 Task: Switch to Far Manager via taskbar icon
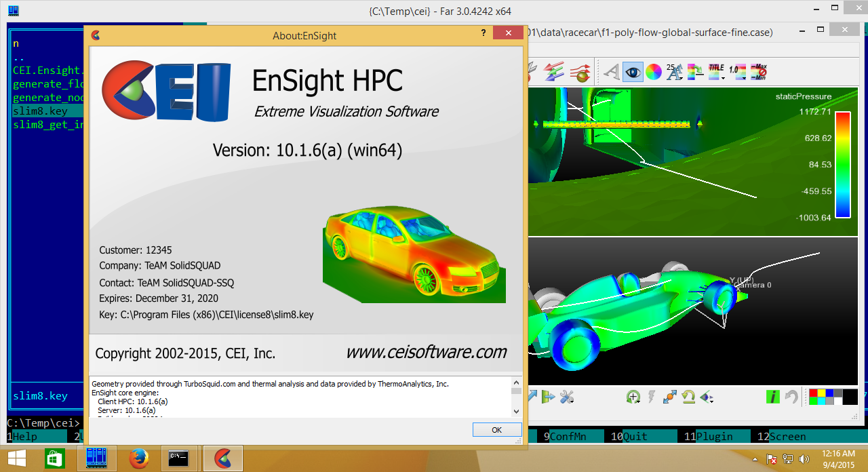(x=96, y=458)
